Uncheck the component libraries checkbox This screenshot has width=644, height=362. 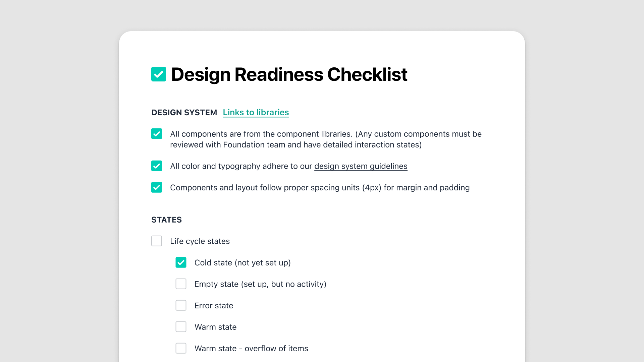[x=157, y=134]
